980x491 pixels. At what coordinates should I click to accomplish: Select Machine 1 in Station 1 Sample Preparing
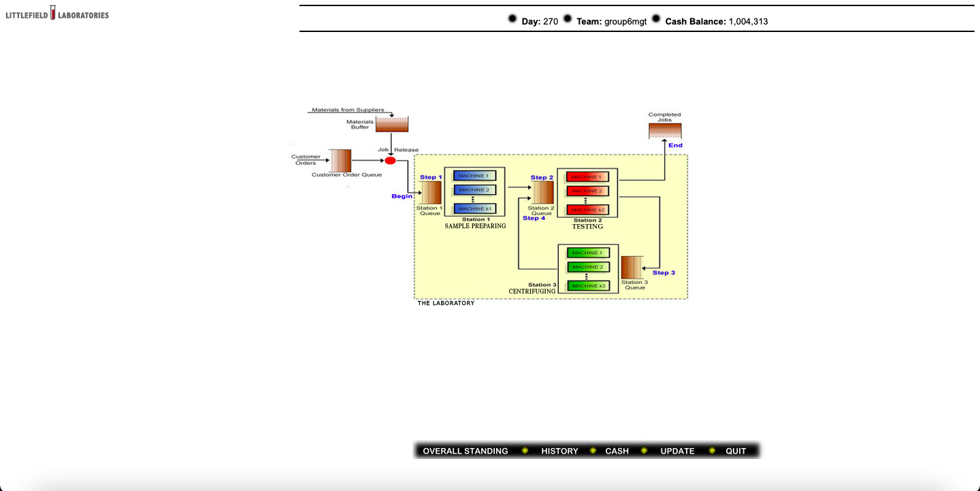pos(474,175)
